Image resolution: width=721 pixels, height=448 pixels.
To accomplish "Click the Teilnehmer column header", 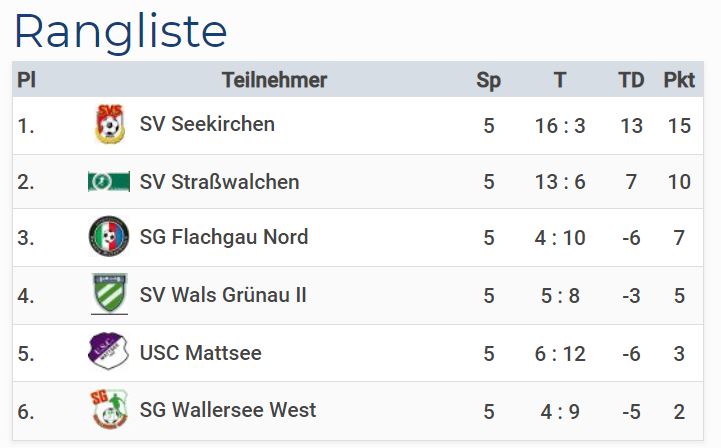I will point(274,81).
